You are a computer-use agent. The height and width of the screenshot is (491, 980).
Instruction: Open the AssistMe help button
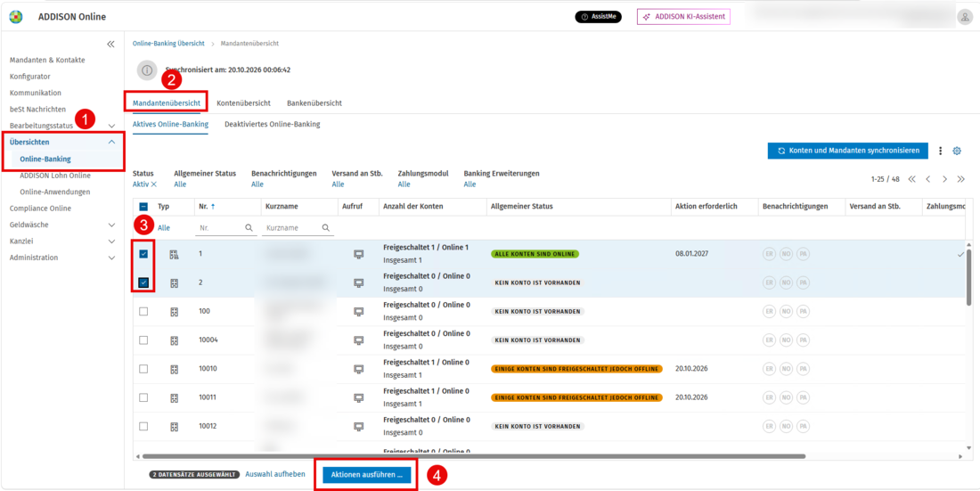[598, 17]
